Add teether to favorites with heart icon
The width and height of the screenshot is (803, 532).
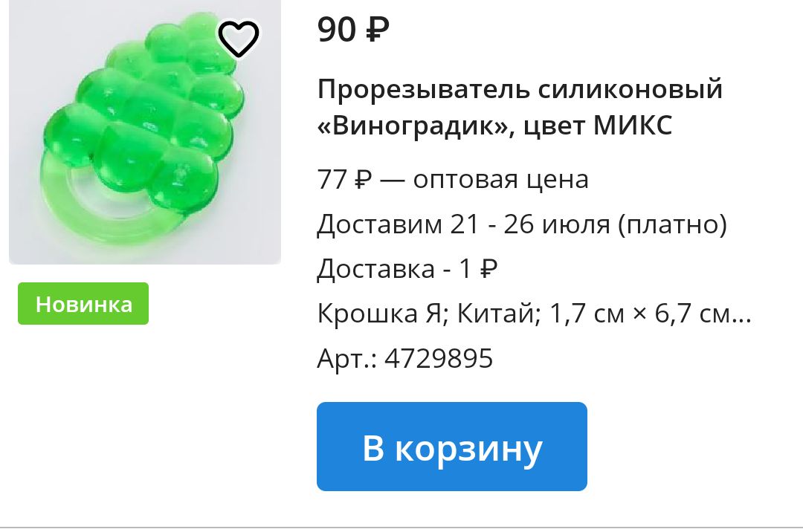tap(239, 39)
